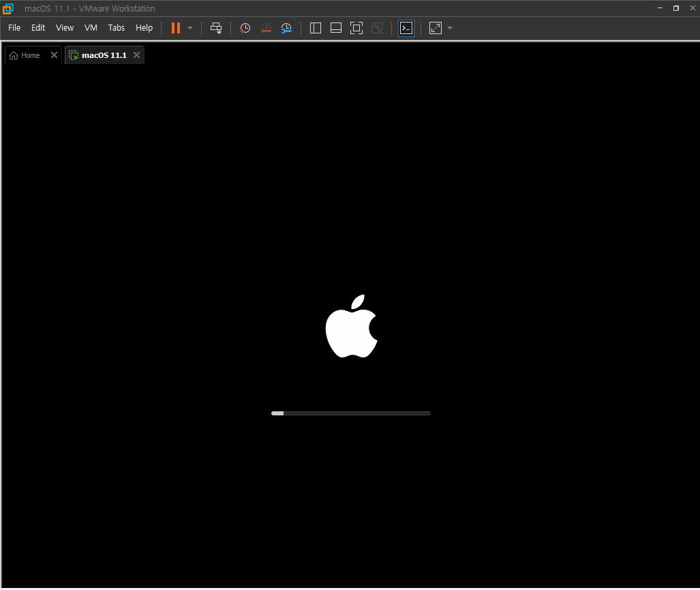Viewport: 700px width, 590px height.
Task: Minimize the VMware Workstation window
Action: click(660, 8)
